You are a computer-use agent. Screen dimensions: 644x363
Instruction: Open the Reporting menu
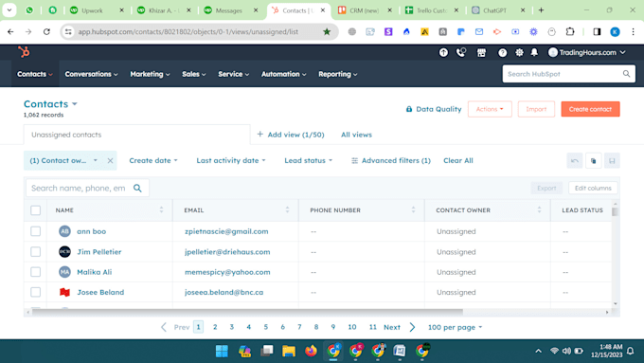point(337,74)
